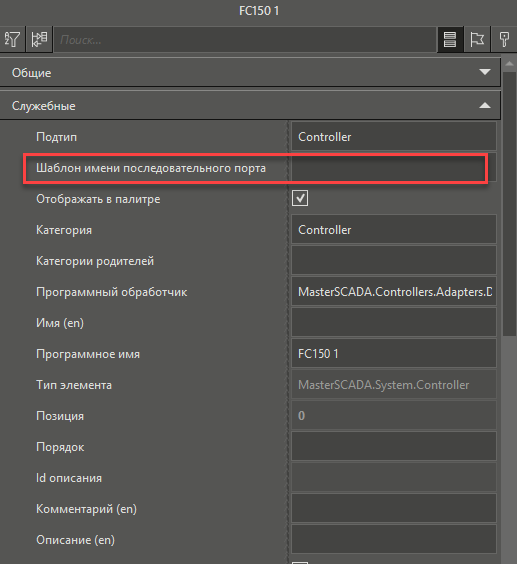Click the Подтип value field
517x564 pixels.
coord(394,136)
